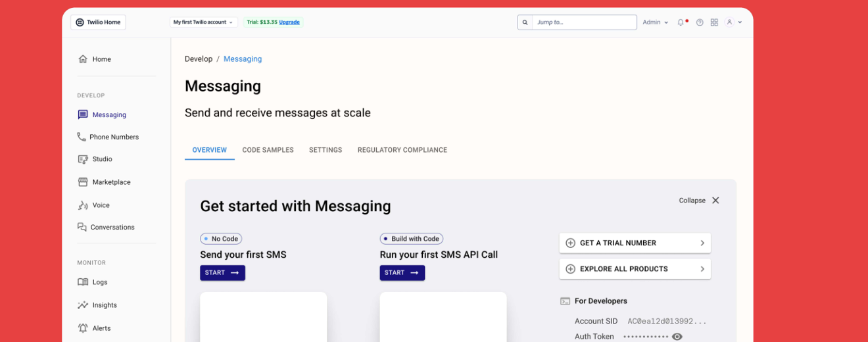Click the Insights chart icon
Viewport: 868px width, 342px height.
83,305
